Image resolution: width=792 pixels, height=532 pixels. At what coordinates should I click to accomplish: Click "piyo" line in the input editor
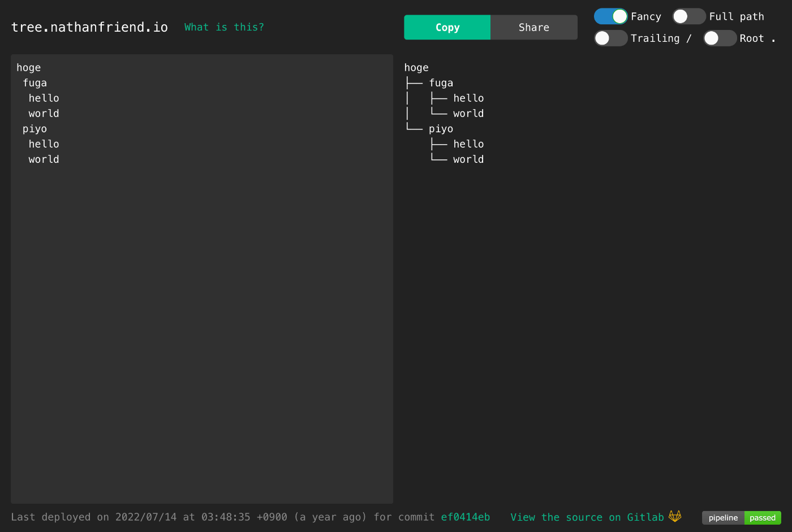click(35, 128)
